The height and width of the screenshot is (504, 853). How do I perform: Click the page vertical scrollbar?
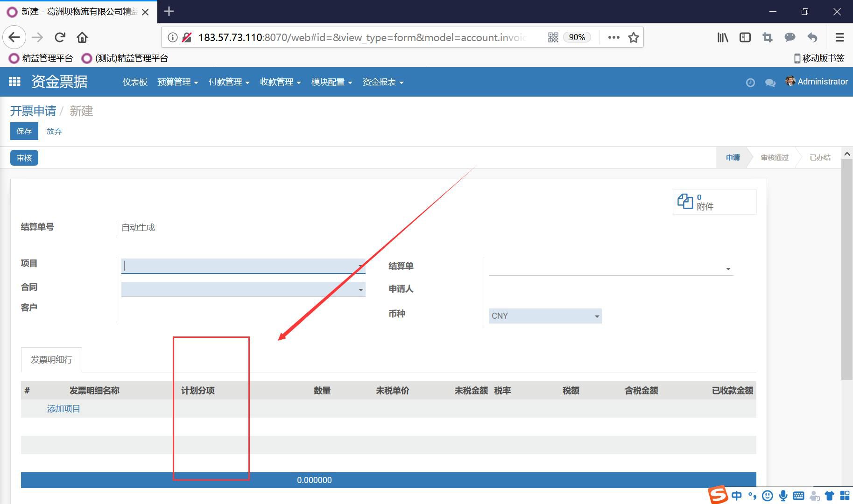pyautogui.click(x=846, y=271)
